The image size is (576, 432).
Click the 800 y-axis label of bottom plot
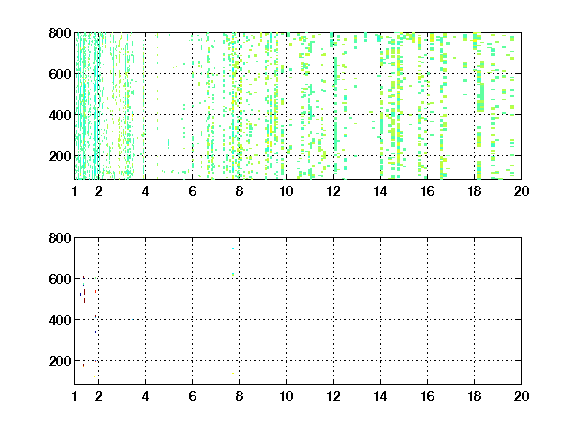click(60, 238)
